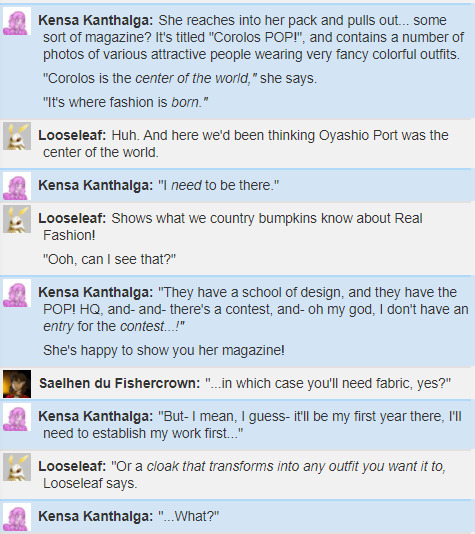
Task: Click Kensa's avatar beside the school of design message
Action: click(17, 293)
